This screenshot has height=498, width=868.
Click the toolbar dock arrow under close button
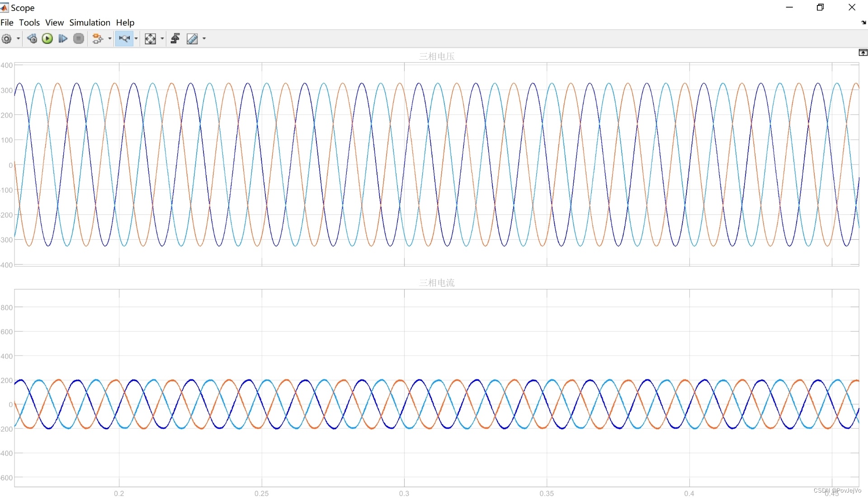pyautogui.click(x=863, y=23)
